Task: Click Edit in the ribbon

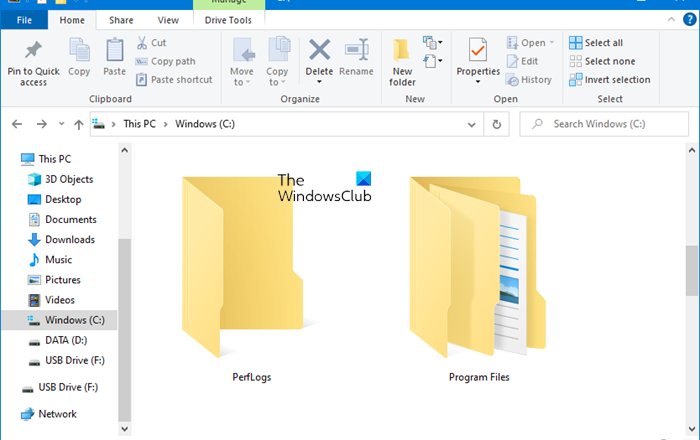Action: point(523,61)
